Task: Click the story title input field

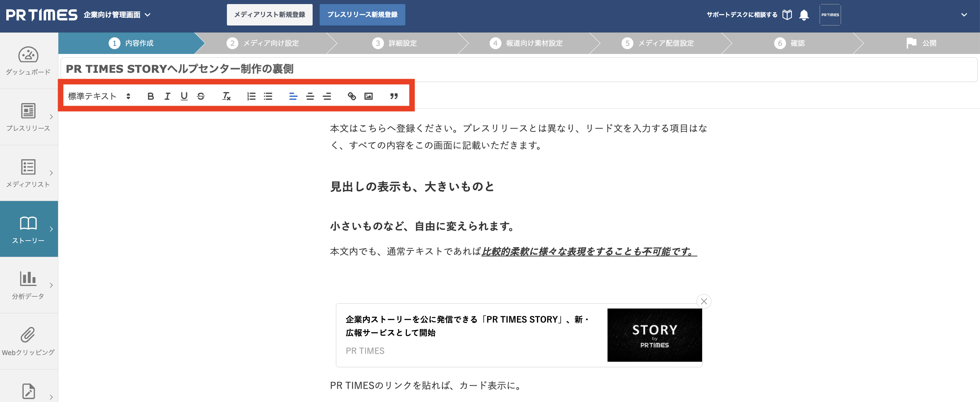Action: [519, 69]
